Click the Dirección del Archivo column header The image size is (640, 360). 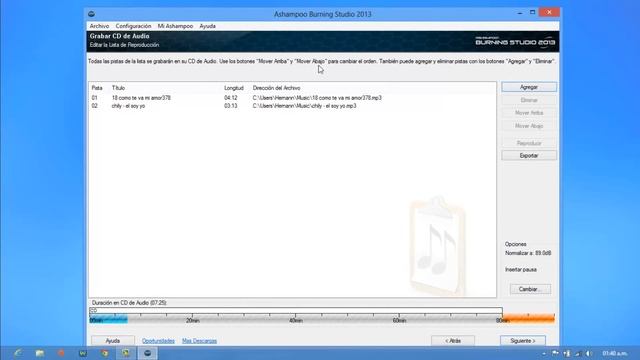tap(276, 88)
